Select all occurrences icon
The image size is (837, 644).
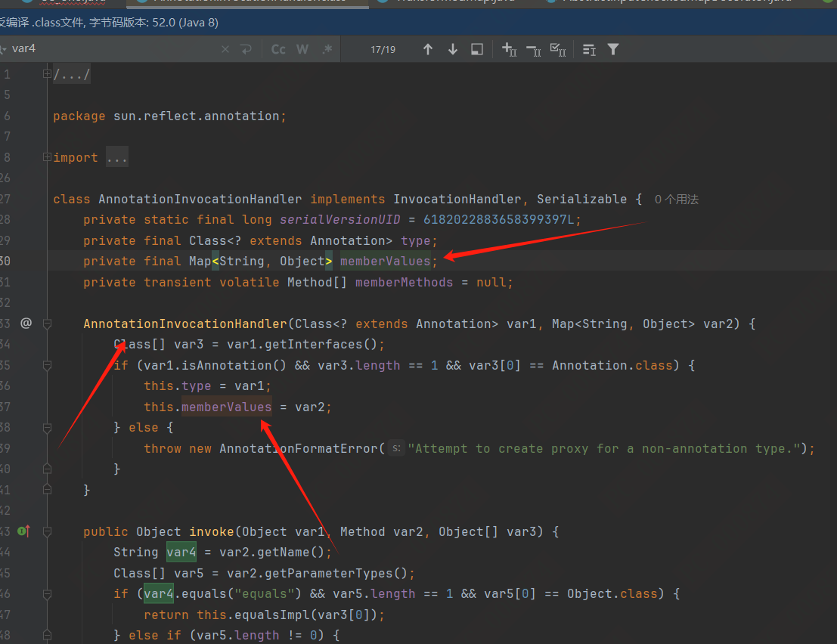pos(558,50)
